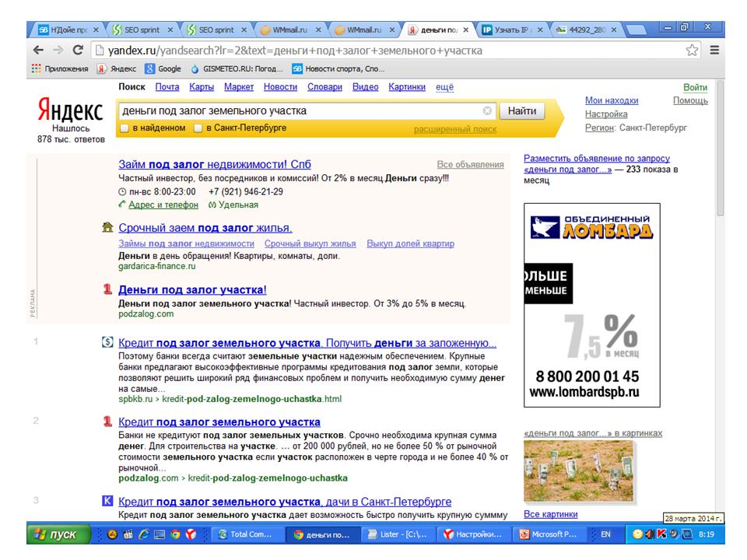Open the Видео service link
This screenshot has height=560, width=747.
point(366,87)
